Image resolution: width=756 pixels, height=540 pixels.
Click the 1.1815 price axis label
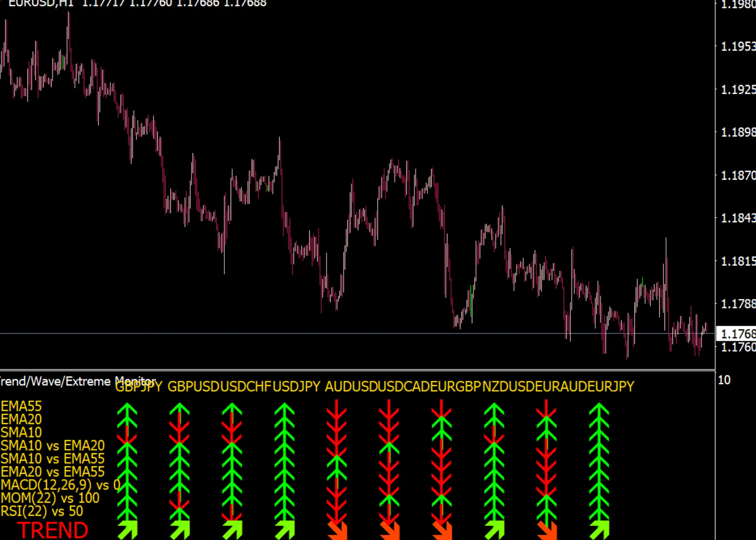[x=738, y=261]
